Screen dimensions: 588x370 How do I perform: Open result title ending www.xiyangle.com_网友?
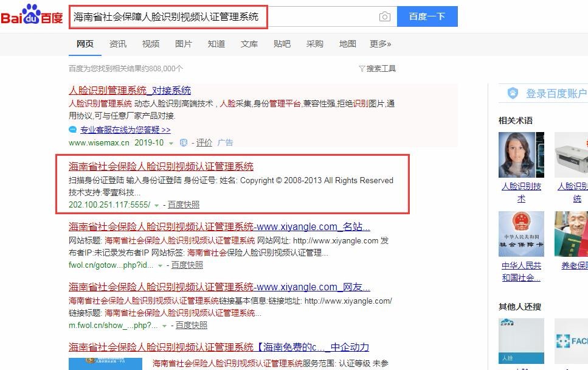click(220, 287)
